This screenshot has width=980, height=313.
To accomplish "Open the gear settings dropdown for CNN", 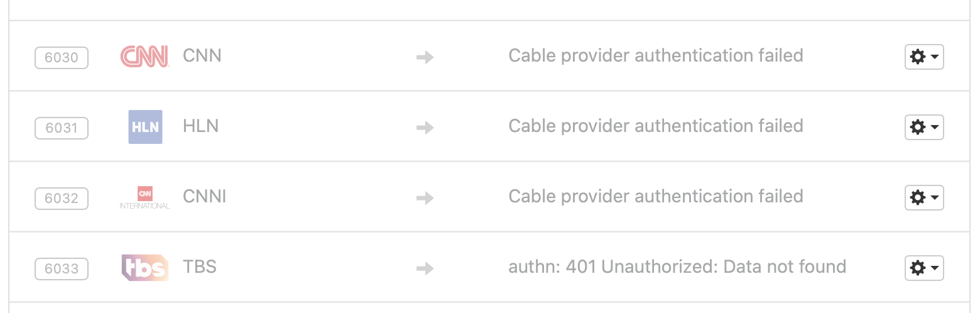I will click(924, 57).
